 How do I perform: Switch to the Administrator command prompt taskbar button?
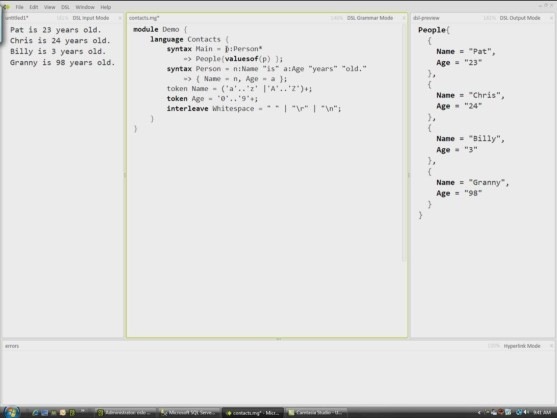(125, 412)
